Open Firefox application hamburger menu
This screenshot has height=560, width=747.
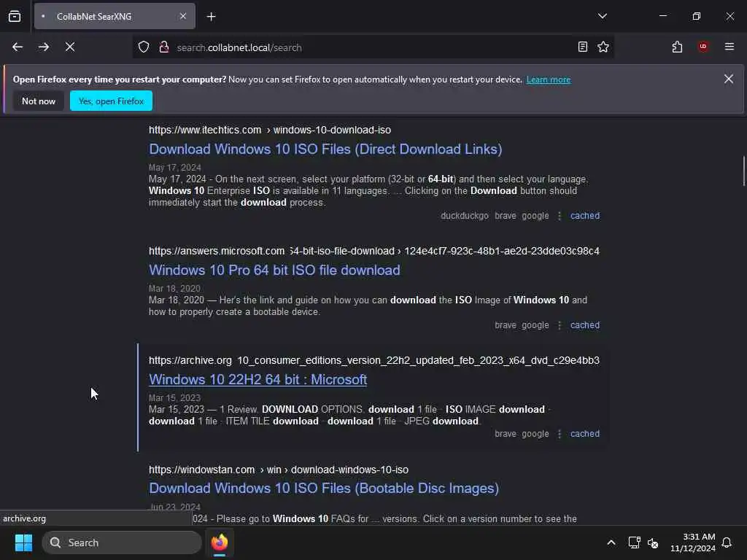click(729, 47)
